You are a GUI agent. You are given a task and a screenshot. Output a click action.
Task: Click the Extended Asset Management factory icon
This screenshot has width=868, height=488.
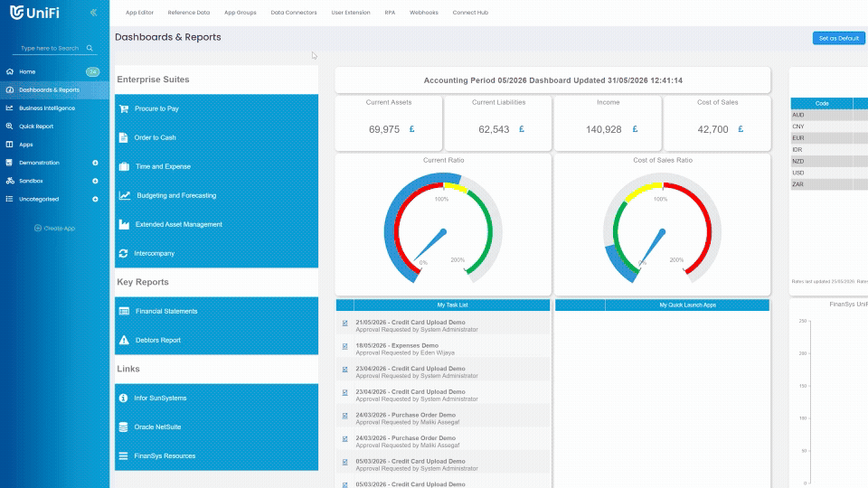tap(124, 224)
